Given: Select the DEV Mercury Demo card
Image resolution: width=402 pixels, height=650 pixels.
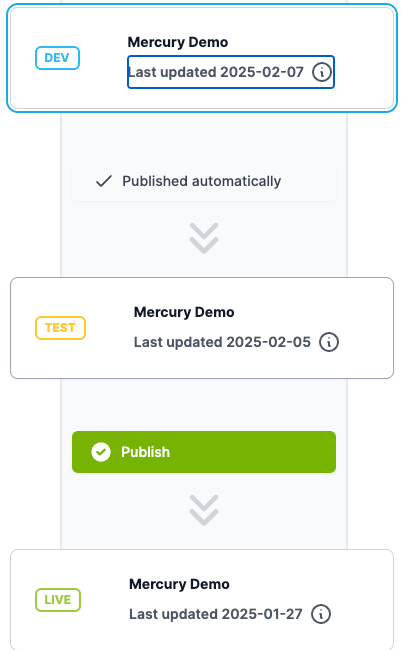Looking at the screenshot, I should tap(202, 58).
